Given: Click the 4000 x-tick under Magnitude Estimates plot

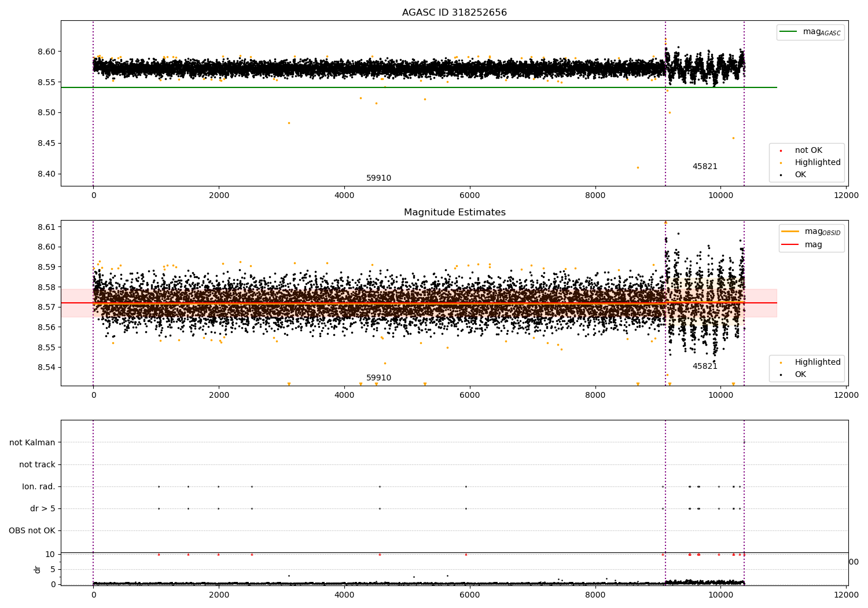Looking at the screenshot, I should 344,395.
